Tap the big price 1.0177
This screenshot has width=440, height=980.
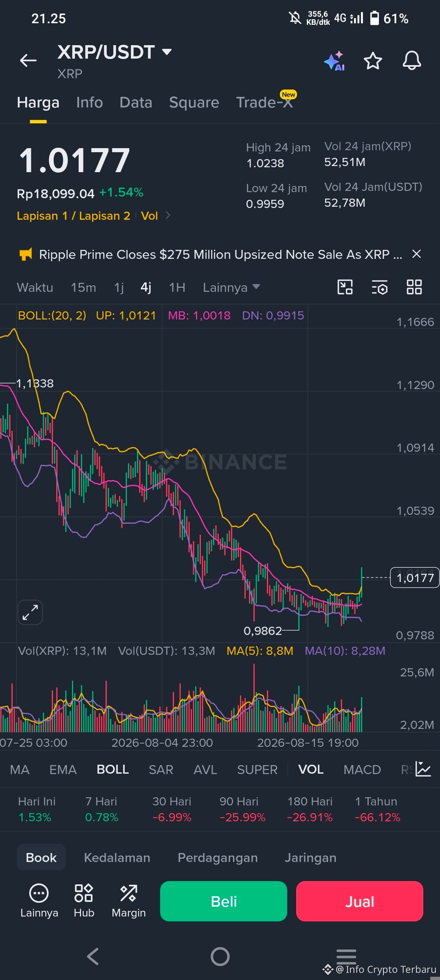75,160
